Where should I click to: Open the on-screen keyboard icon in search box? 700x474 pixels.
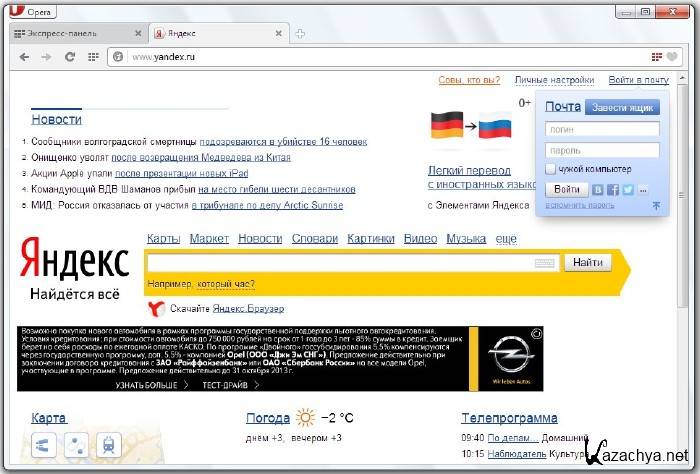pyautogui.click(x=544, y=263)
